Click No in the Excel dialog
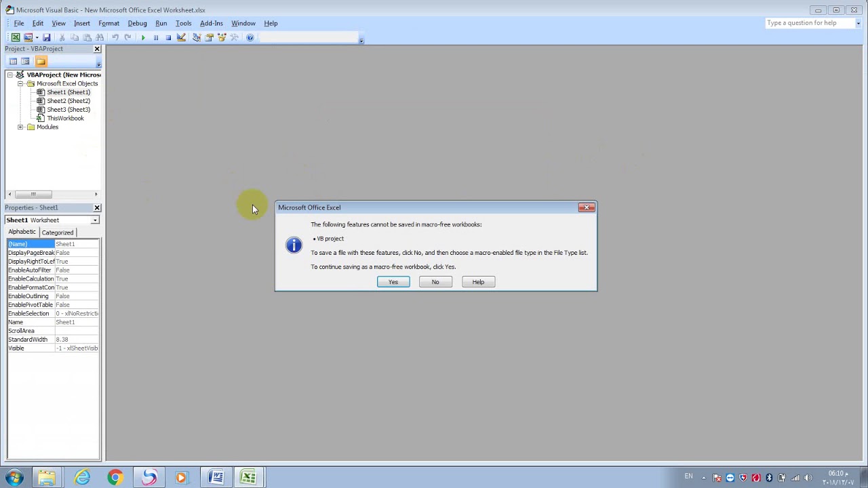 pyautogui.click(x=435, y=282)
